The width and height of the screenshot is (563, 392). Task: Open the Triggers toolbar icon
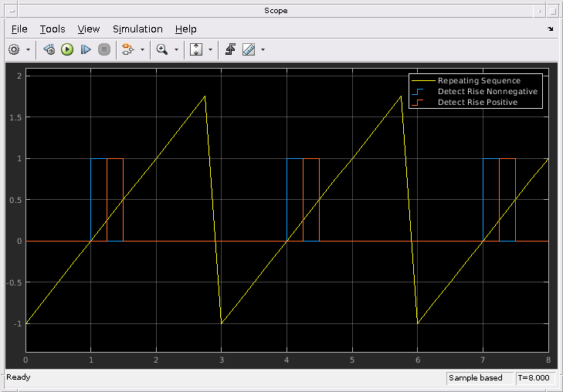230,49
